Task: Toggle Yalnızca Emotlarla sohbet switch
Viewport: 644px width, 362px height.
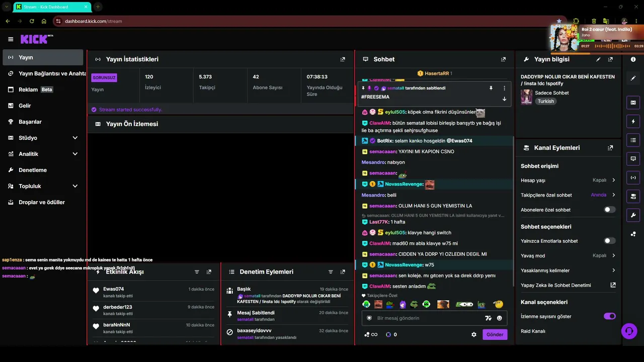Action: coord(609,241)
